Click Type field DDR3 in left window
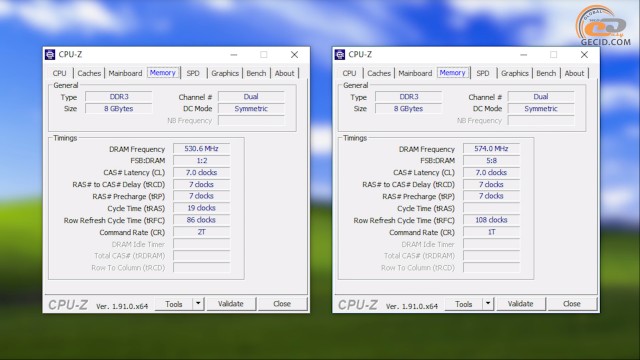Image resolution: width=640 pixels, height=360 pixels. (119, 97)
